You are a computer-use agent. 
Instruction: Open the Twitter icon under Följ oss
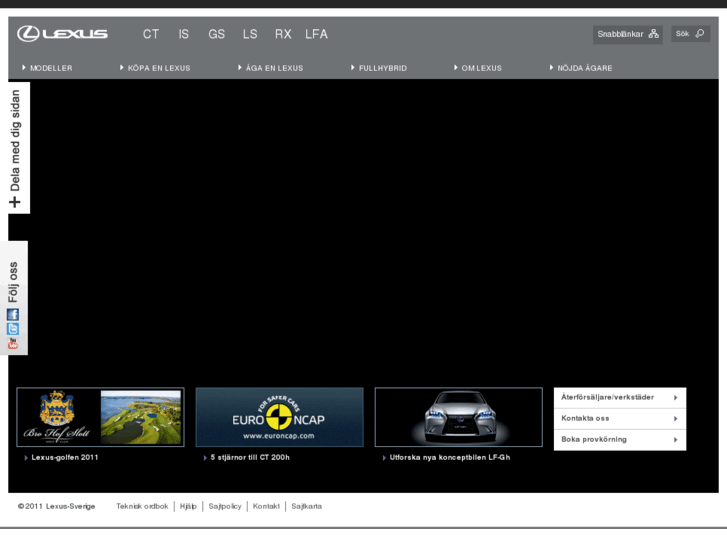pyautogui.click(x=13, y=329)
